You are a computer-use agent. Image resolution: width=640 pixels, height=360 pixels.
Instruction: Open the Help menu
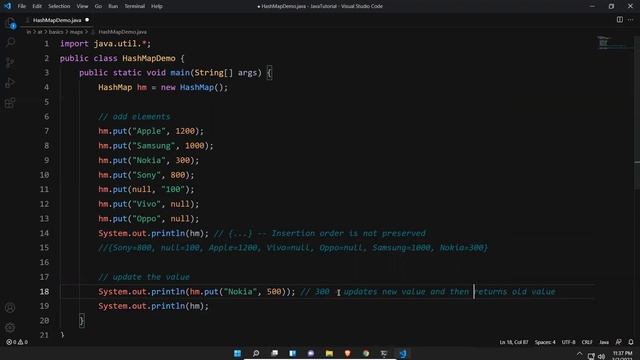157,6
